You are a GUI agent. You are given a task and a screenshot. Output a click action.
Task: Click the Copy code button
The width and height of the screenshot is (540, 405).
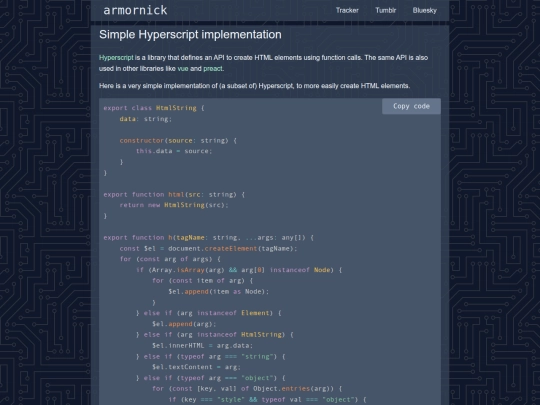point(411,106)
